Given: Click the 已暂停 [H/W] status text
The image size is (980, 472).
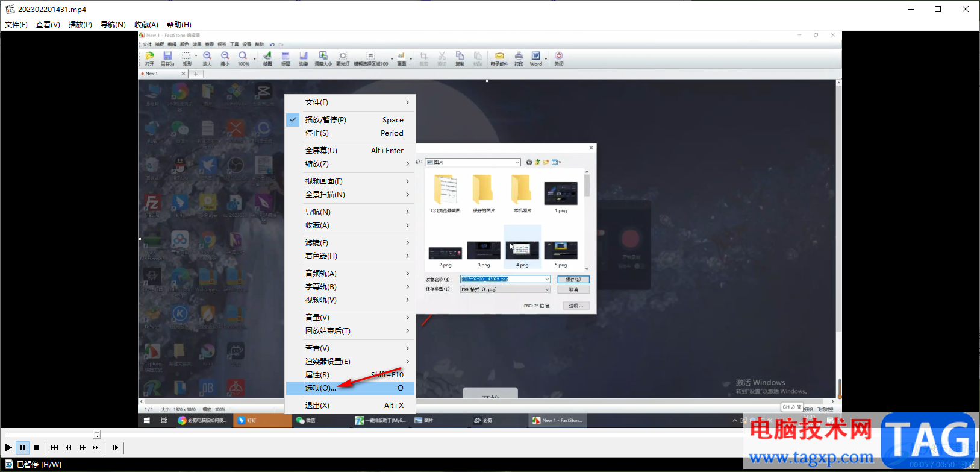Looking at the screenshot, I should [x=39, y=464].
